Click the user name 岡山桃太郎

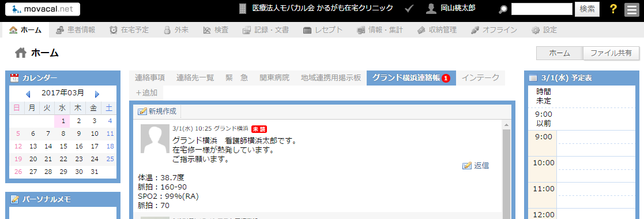[458, 8]
